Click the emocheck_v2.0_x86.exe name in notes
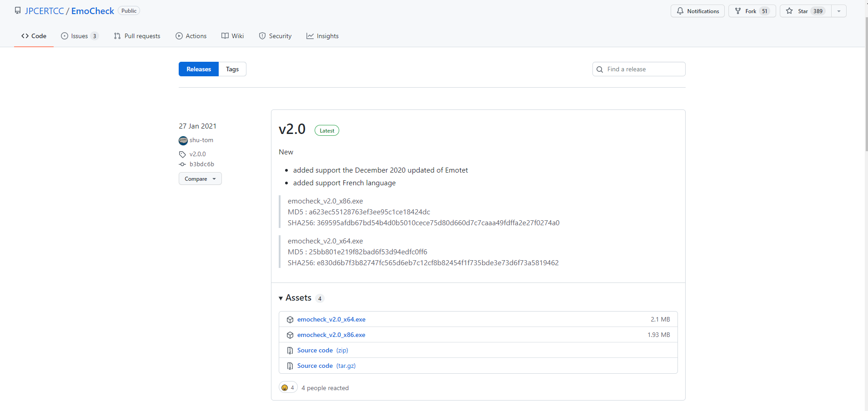This screenshot has width=868, height=411. pyautogui.click(x=326, y=201)
